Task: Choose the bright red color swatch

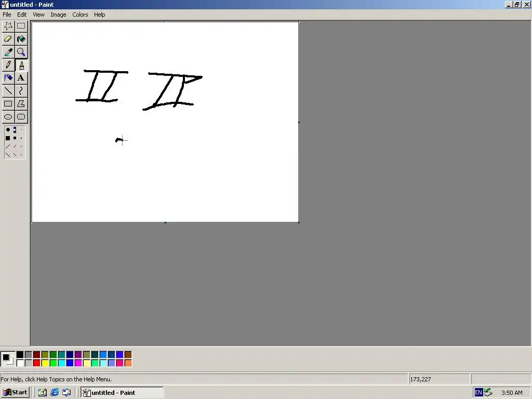Action: 37,363
